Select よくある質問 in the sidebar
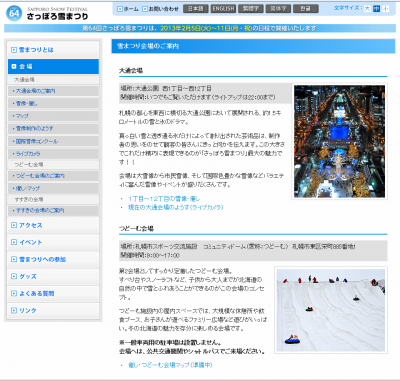The width and height of the screenshot is (400, 381). [x=53, y=293]
